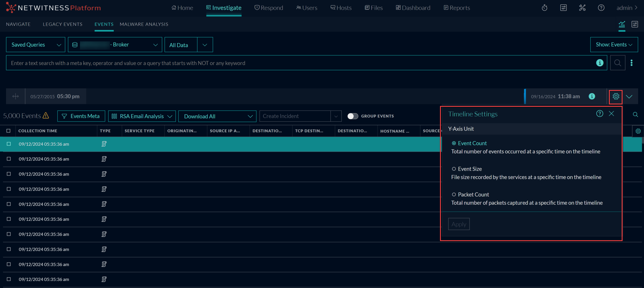Click the events table search icon
This screenshot has height=288, width=644.
(x=635, y=115)
